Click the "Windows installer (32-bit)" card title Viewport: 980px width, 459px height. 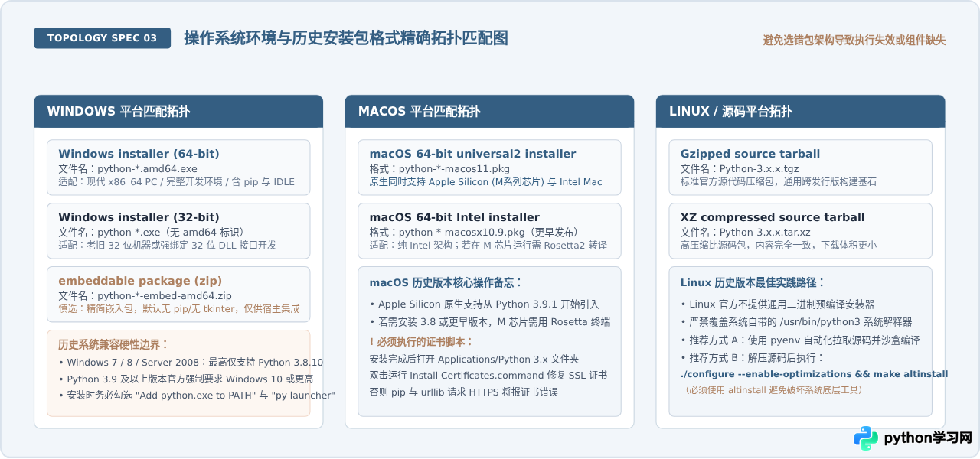139,217
